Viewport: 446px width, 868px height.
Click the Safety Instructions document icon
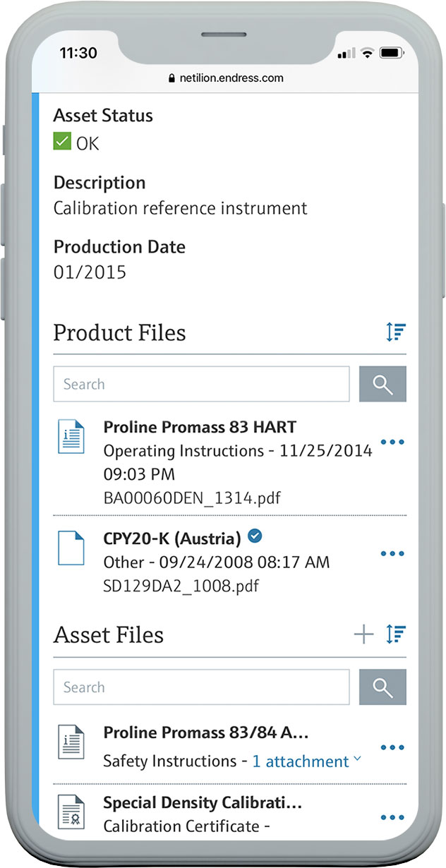tap(71, 742)
